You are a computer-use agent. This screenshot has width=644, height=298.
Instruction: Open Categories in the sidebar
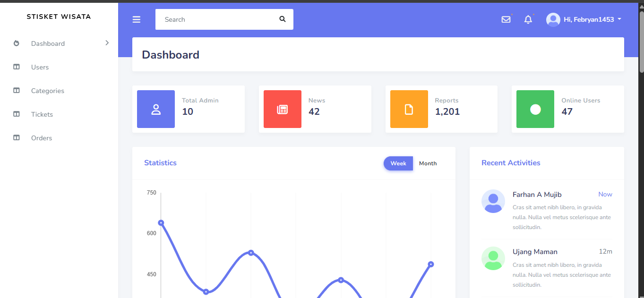(59, 91)
